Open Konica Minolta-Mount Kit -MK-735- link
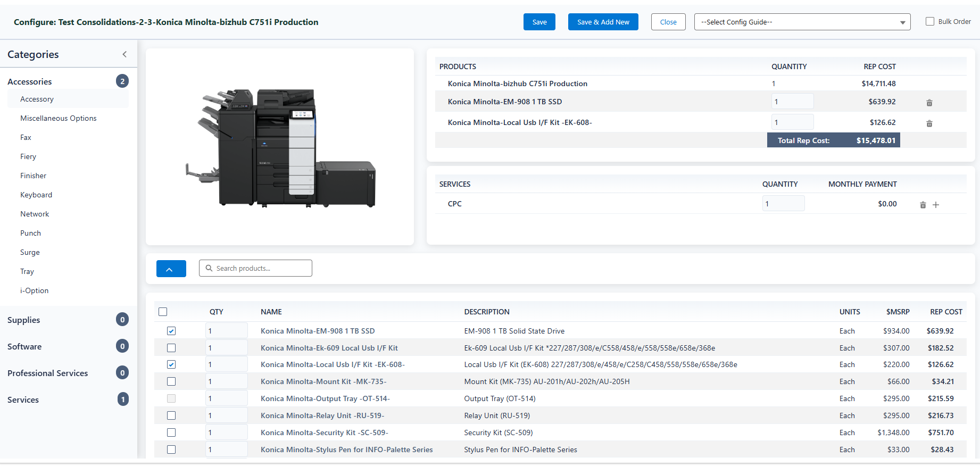 (323, 381)
